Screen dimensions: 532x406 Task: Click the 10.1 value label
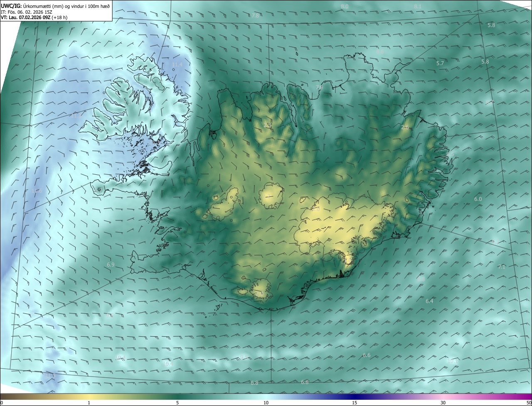453,361
